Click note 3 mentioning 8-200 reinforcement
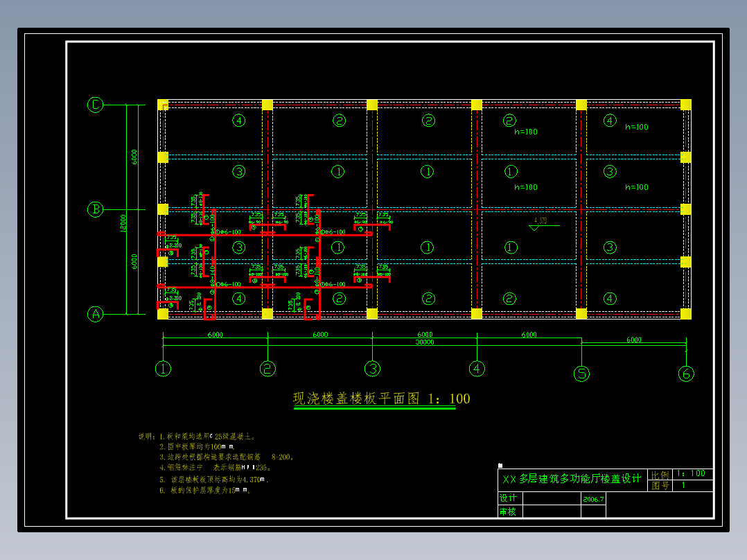Image resolution: width=747 pixels, height=560 pixels. 227,457
